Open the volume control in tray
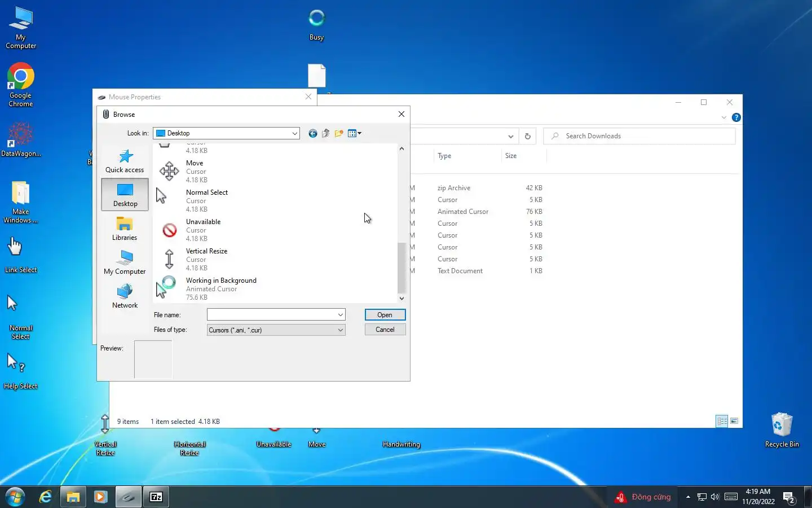Screen dimensions: 812x508 click(715, 497)
